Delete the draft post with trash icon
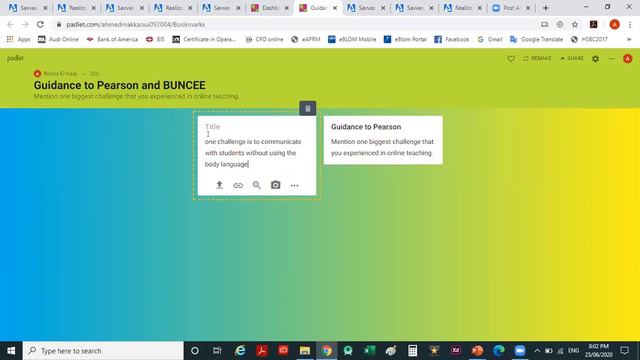The width and height of the screenshot is (640, 360). tap(308, 108)
